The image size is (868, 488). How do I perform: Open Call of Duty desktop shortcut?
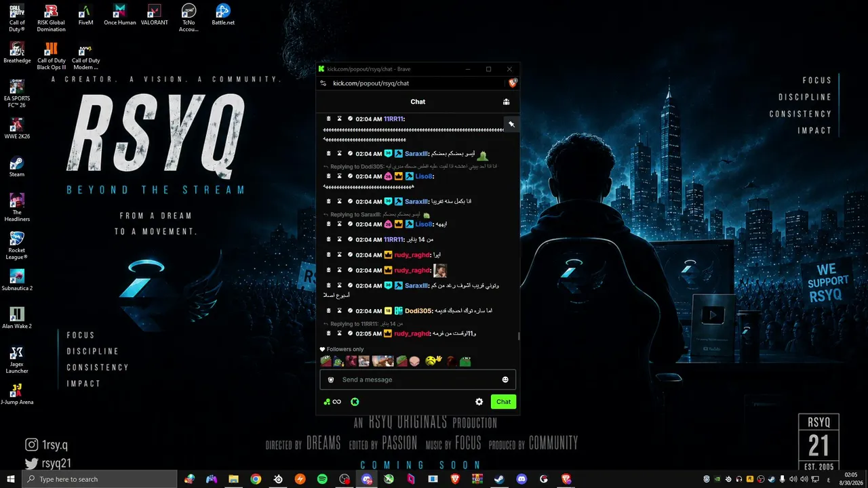click(x=17, y=18)
